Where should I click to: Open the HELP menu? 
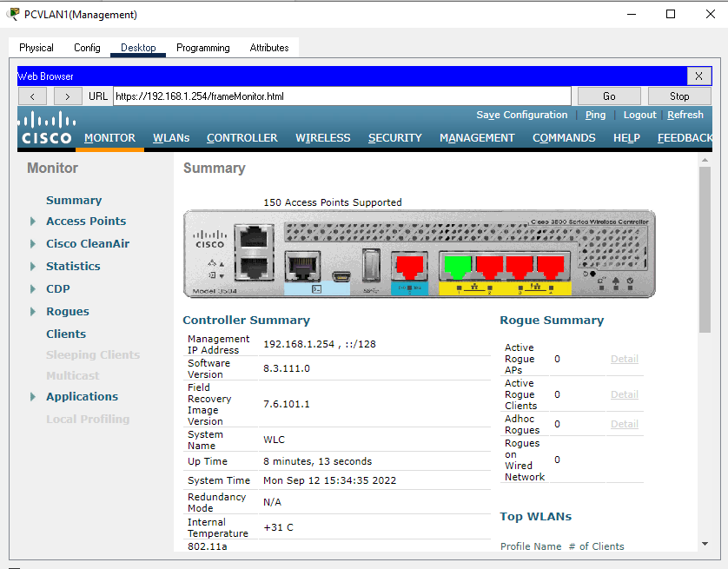(626, 138)
